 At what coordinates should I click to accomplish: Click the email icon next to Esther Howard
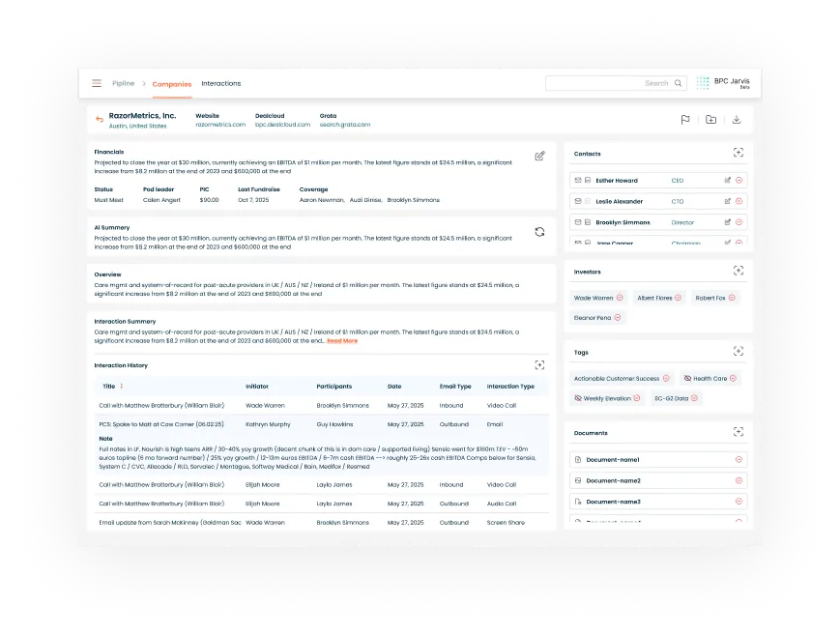pos(577,180)
